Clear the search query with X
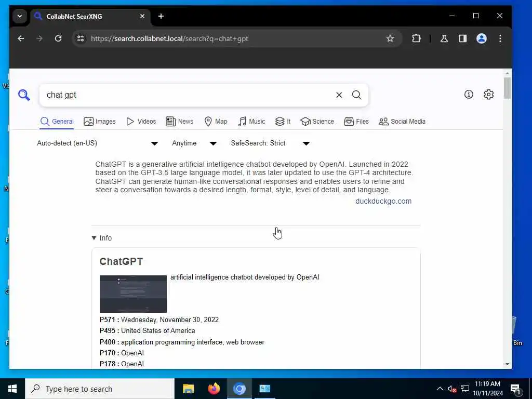The width and height of the screenshot is (532, 399). pos(339,95)
